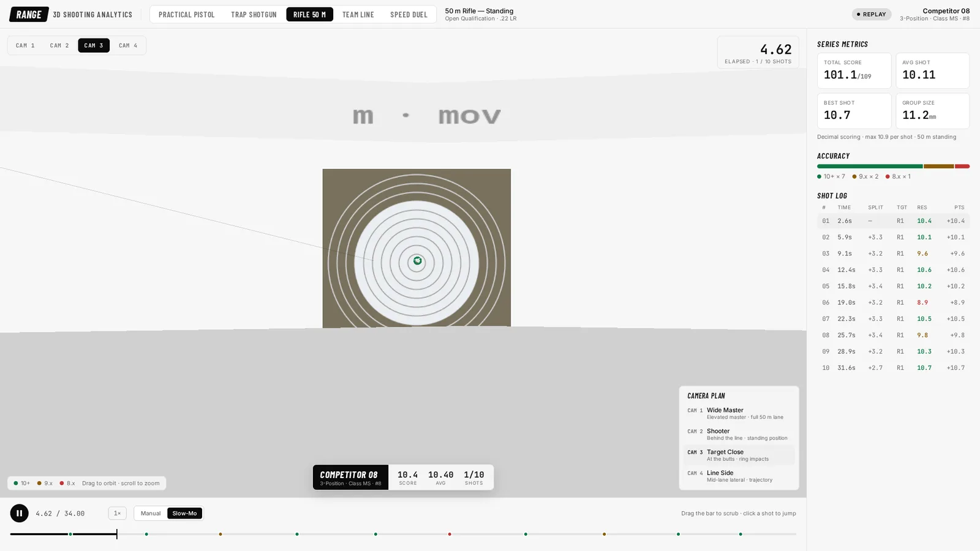Switch to Trap Shotgun tab
The image size is (980, 551).
click(254, 14)
